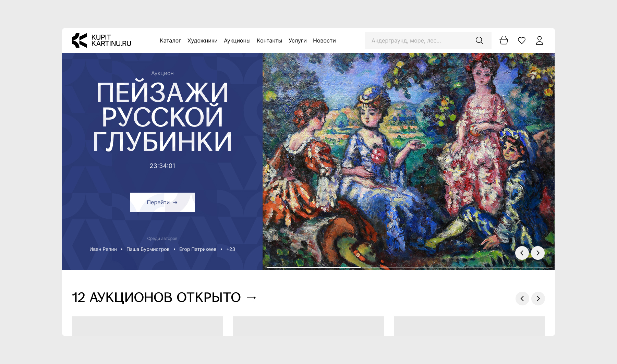Open the Новости menu item
The width and height of the screenshot is (617, 364).
pyautogui.click(x=324, y=40)
